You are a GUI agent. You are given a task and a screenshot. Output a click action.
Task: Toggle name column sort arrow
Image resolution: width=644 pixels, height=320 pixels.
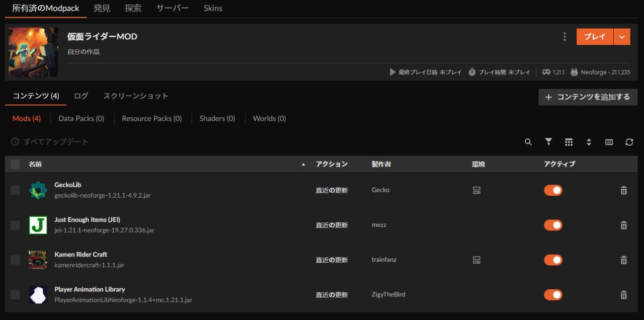[303, 165]
